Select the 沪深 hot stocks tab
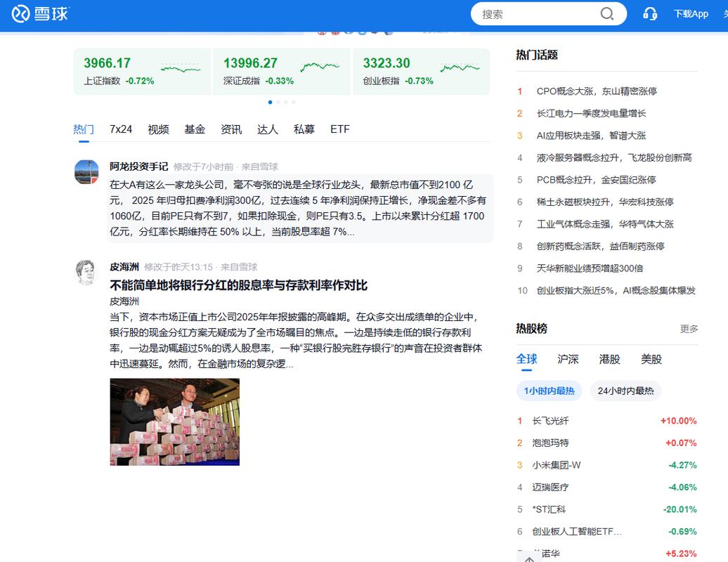This screenshot has width=728, height=562. (x=568, y=359)
